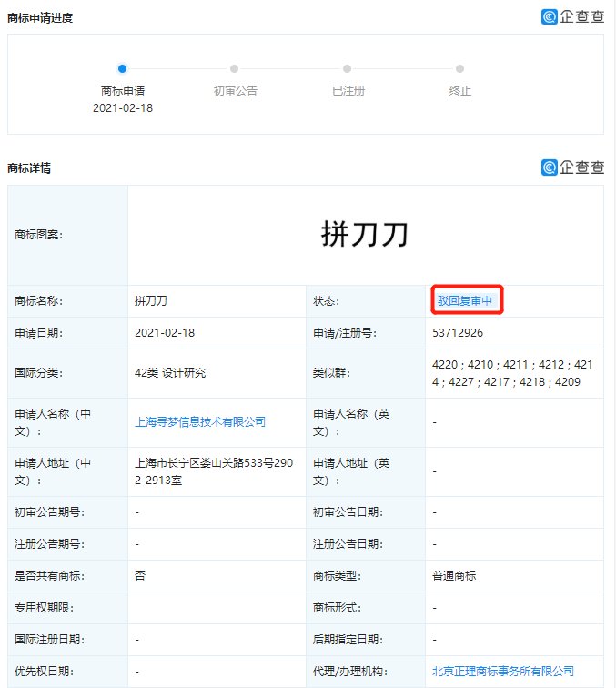Click the 商标类型 field label
The width and height of the screenshot is (616, 688).
point(337,575)
